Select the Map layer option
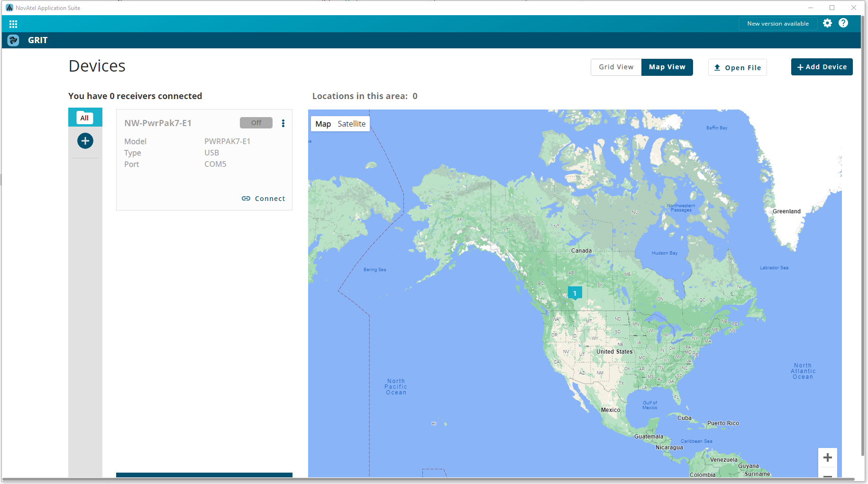Viewport: 868px width, 484px height. (x=323, y=124)
